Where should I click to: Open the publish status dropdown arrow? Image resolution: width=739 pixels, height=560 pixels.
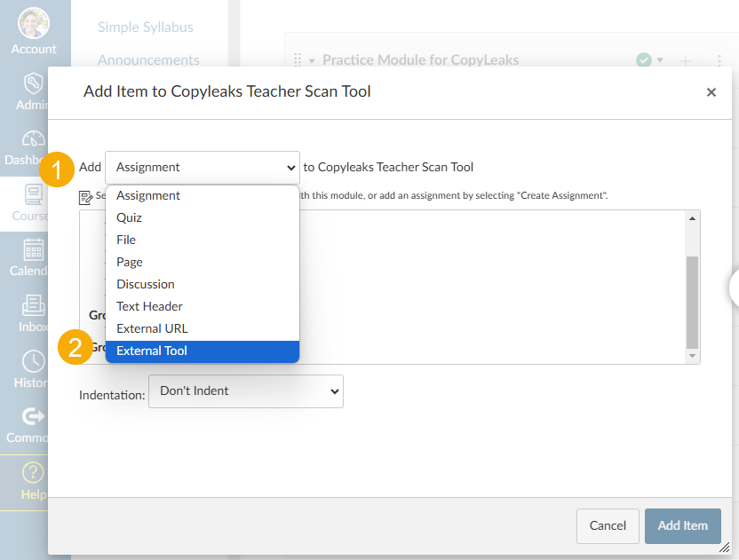coord(660,59)
